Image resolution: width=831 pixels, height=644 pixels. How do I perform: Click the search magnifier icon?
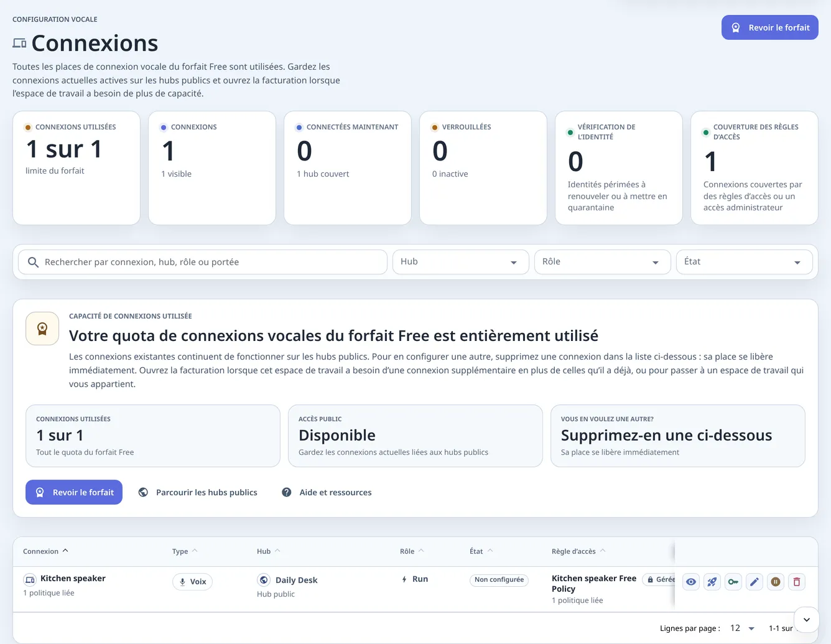34,263
